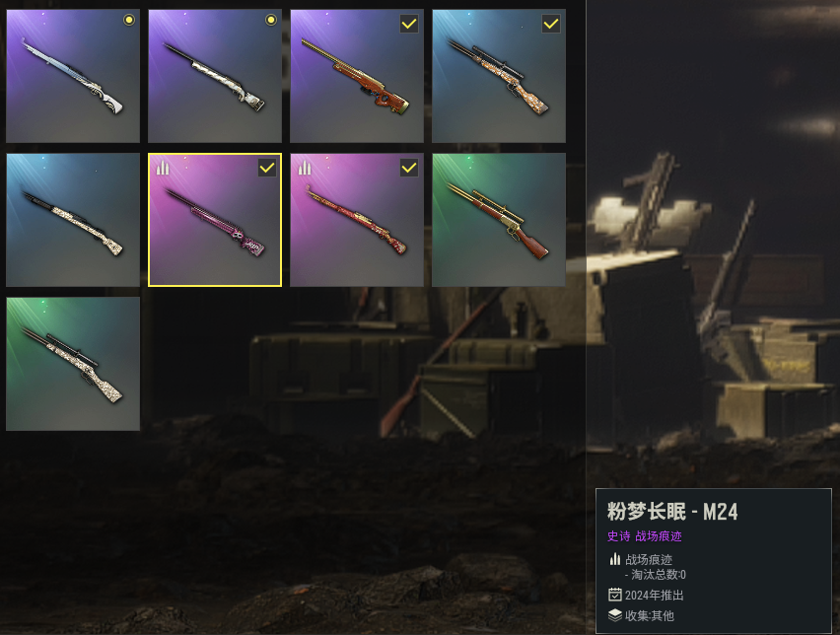
Task: Pick the beige camo scoped rifle on green tile
Action: point(73,364)
